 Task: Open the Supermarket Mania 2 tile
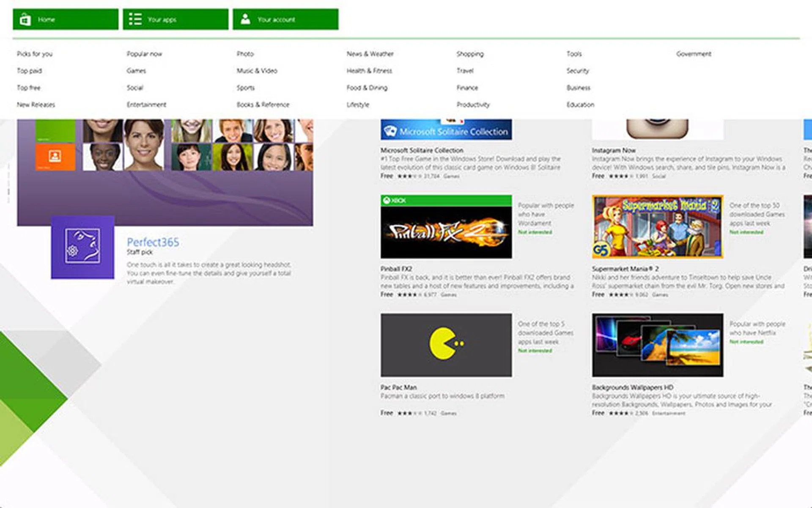click(657, 226)
